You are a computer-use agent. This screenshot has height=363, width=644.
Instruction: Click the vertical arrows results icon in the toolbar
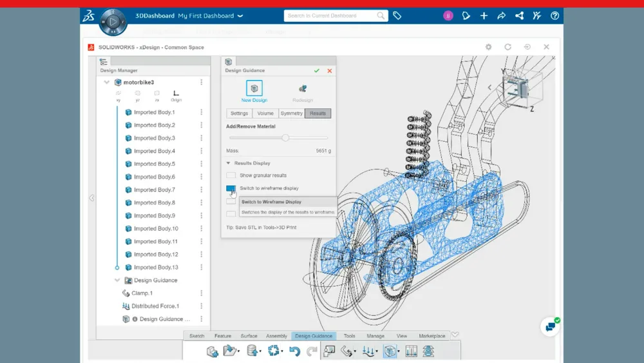[411, 351]
